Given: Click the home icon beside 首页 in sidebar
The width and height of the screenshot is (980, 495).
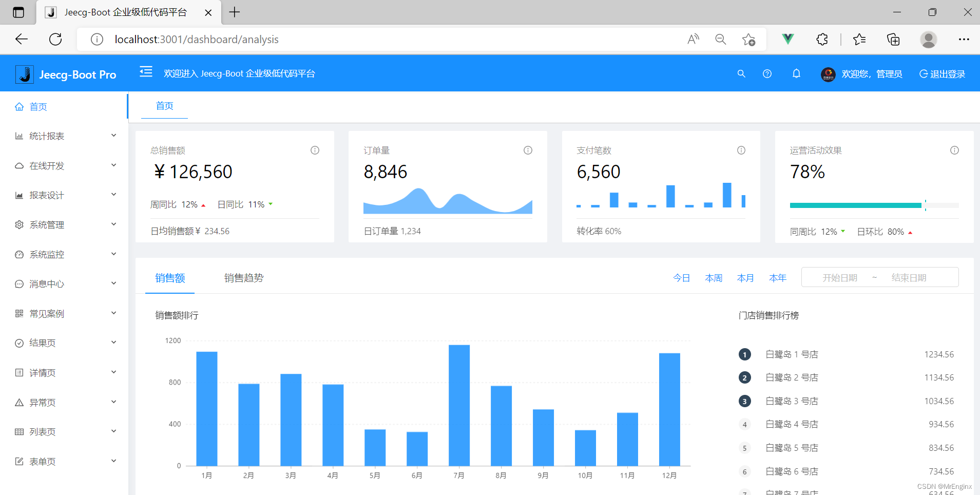Looking at the screenshot, I should (19, 106).
